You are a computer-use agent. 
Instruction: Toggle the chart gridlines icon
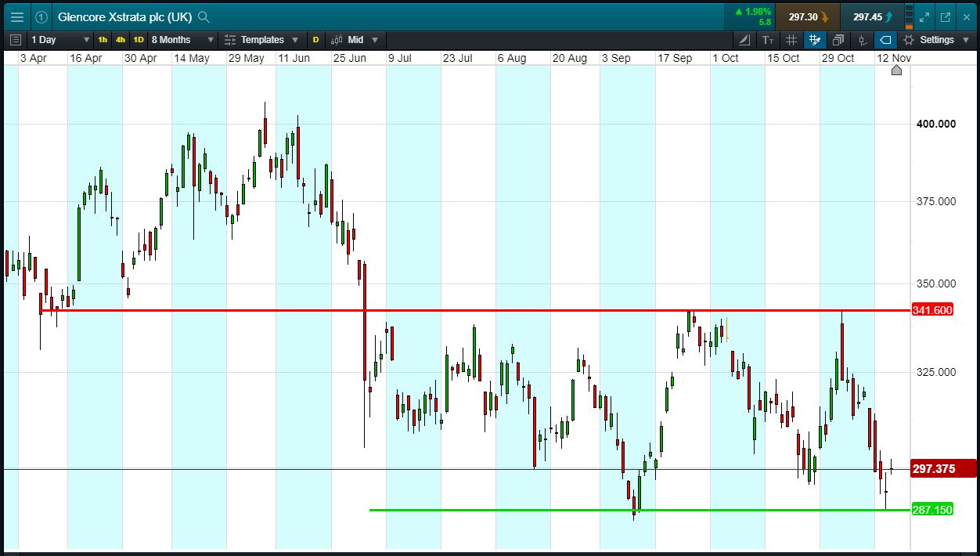coord(791,39)
